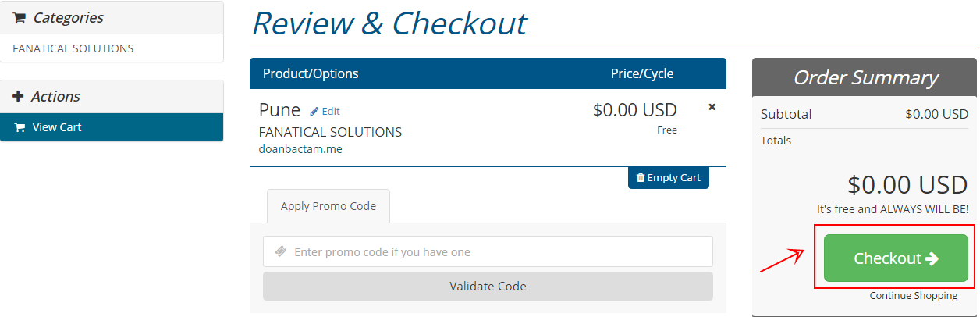The width and height of the screenshot is (980, 317).
Task: Click the Order Summary heading
Action: coord(865,77)
